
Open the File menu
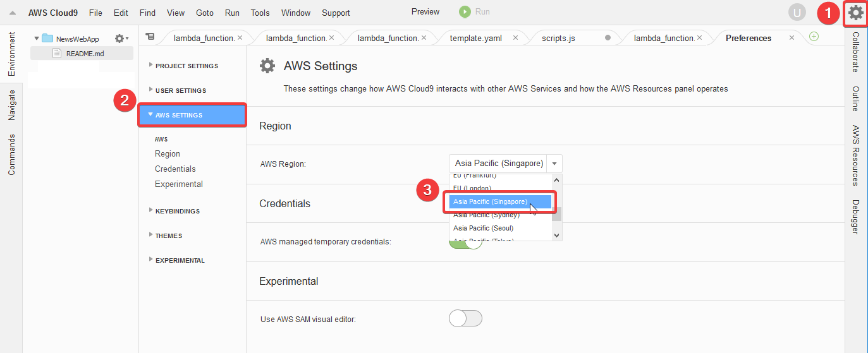pos(95,13)
